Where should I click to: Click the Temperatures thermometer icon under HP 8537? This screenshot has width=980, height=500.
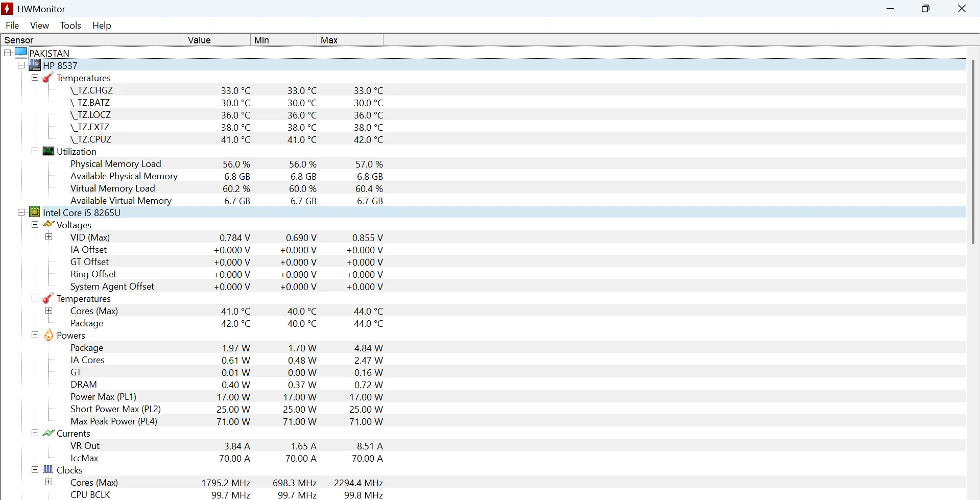pos(47,78)
